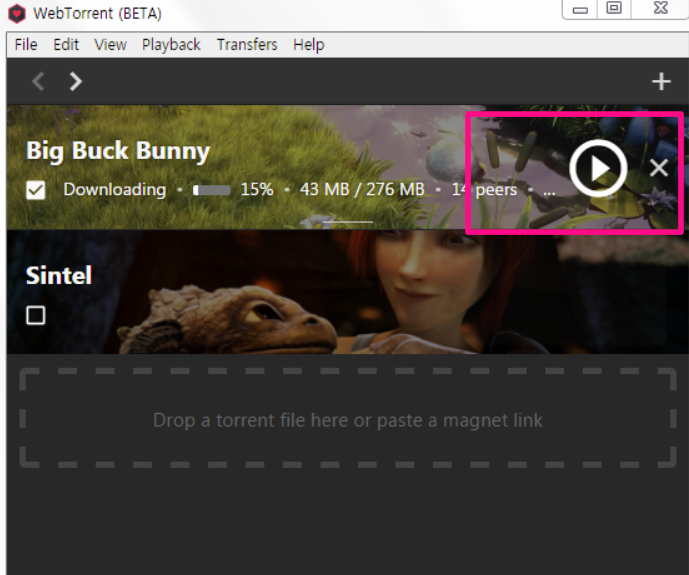Open the File menu
Viewport: 689px width, 575px height.
(26, 44)
